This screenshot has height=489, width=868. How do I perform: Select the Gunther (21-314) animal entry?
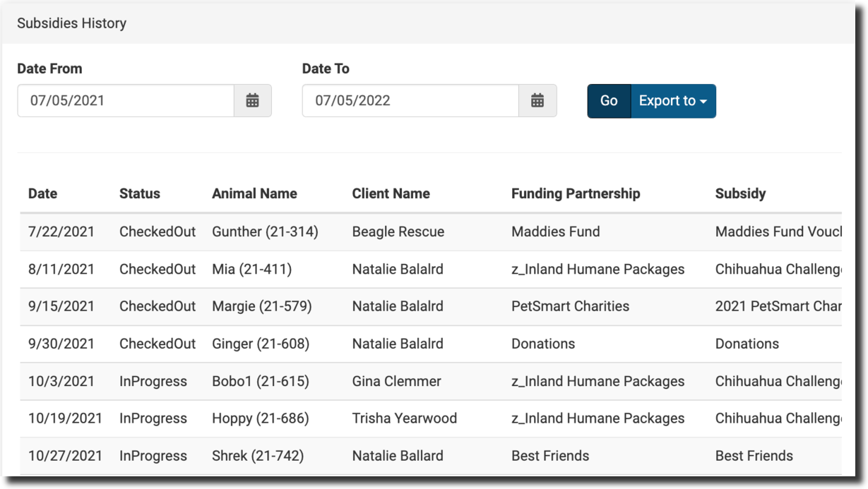(x=265, y=231)
